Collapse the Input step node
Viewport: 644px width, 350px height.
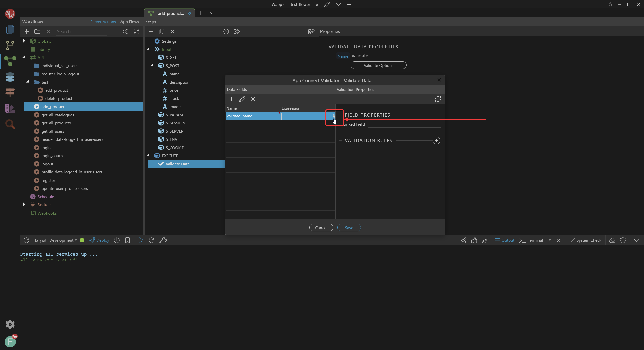[x=148, y=49]
